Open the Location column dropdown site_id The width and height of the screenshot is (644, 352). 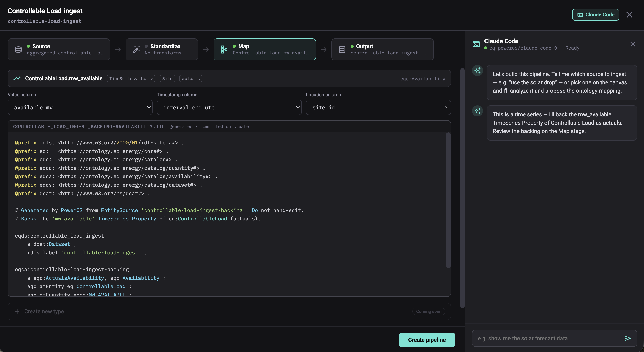pyautogui.click(x=378, y=107)
